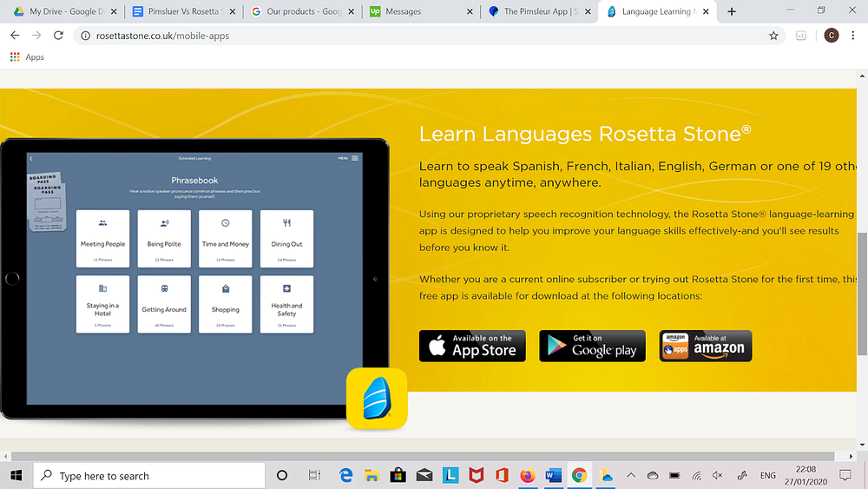Select the Shopping phrasebook card
The width and height of the screenshot is (868, 489).
226,305
